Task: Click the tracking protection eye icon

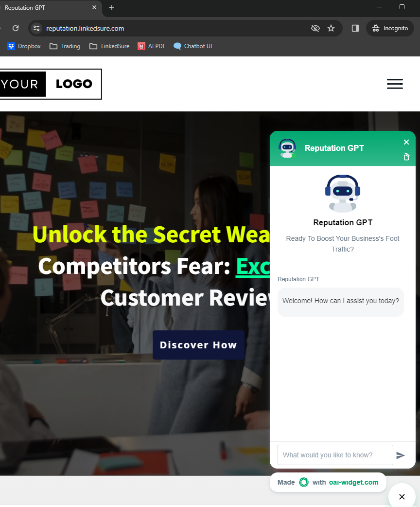Action: (x=315, y=28)
